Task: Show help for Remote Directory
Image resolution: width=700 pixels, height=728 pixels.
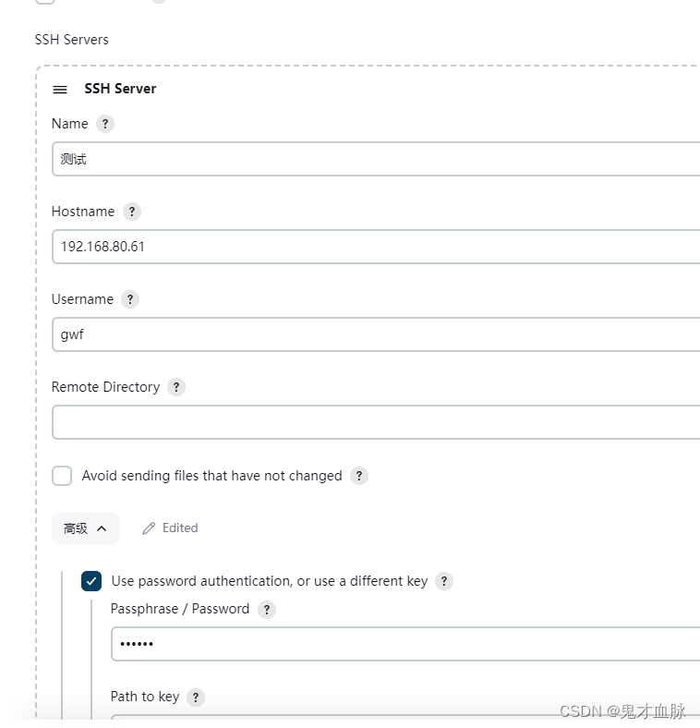Action: (176, 387)
